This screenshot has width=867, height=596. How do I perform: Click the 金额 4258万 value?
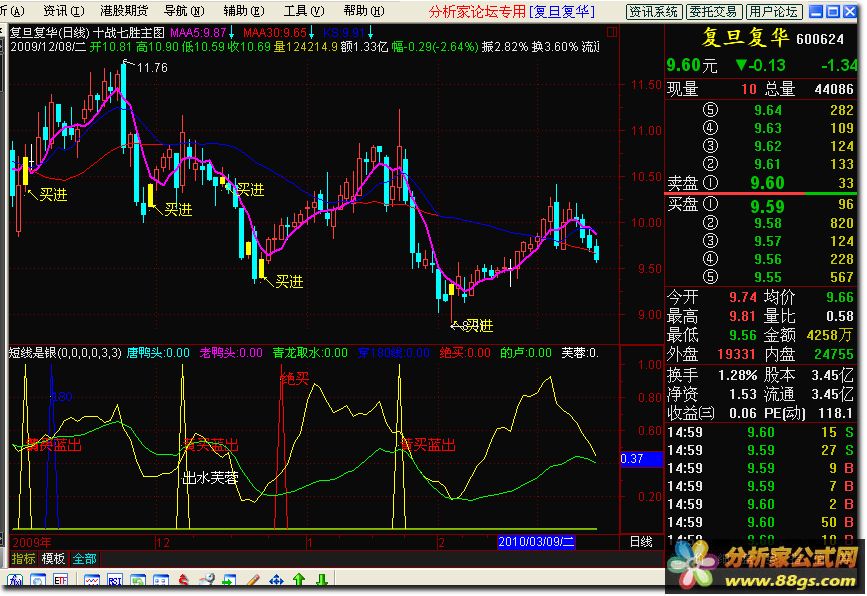click(829, 335)
